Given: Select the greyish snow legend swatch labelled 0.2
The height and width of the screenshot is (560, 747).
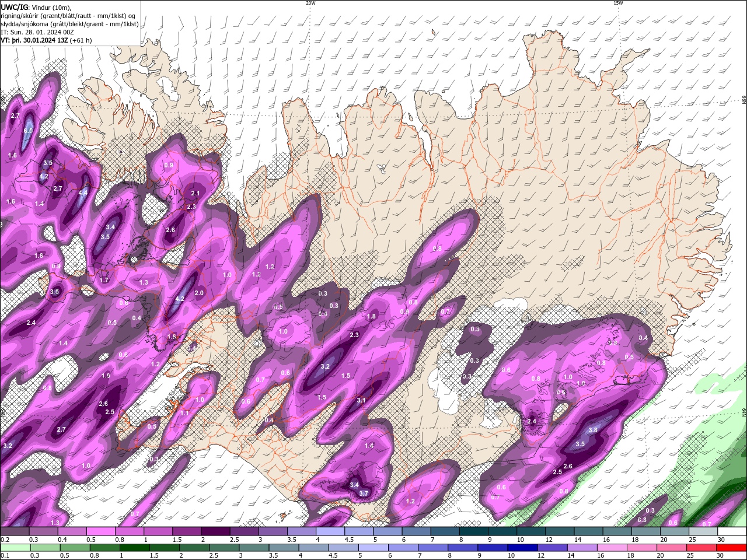Looking at the screenshot, I should click(14, 531).
